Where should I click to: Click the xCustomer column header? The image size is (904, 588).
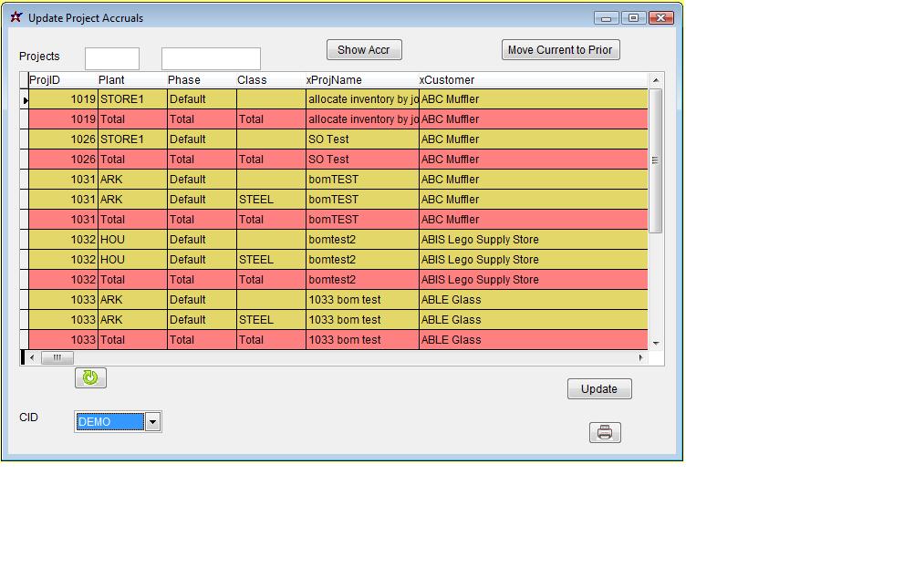447,80
